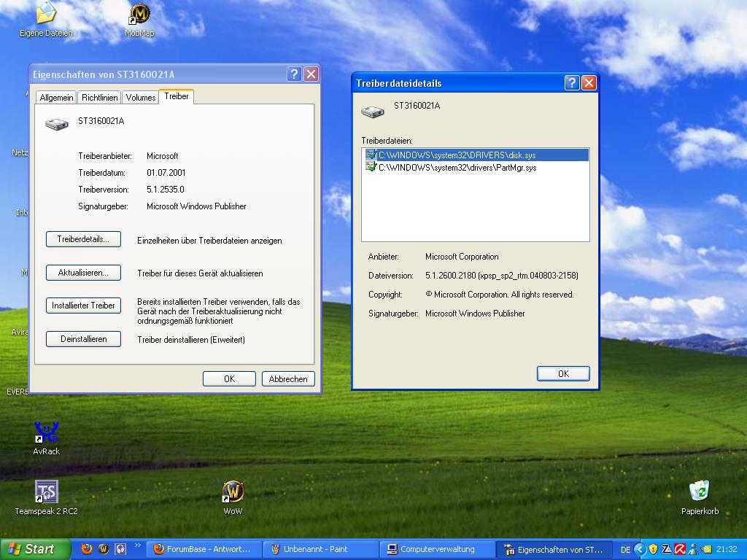Switch to ForumBase - Antwort taskbar window
Image resolution: width=747 pixels, height=560 pixels.
203,550
